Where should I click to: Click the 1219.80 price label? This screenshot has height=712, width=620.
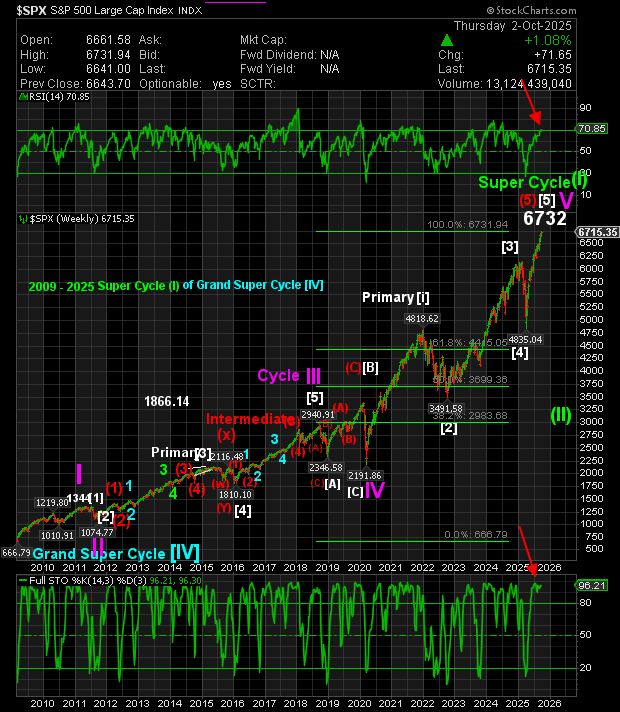point(52,503)
